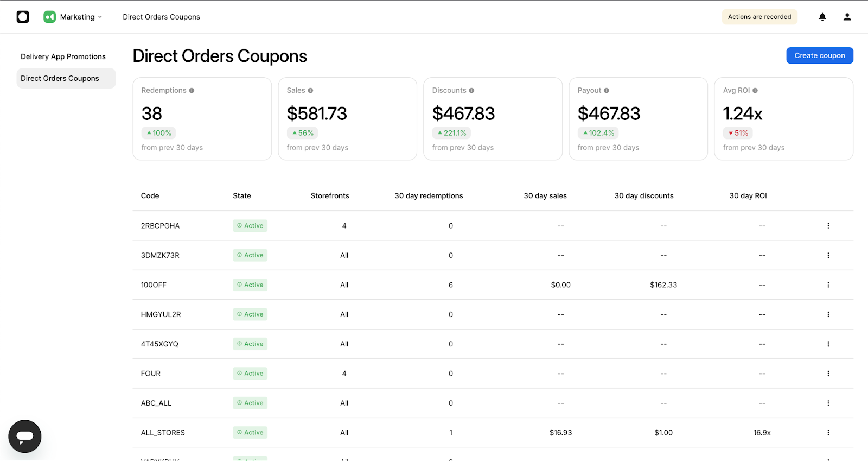Open actions menu for coupon 100OFF
Image resolution: width=868 pixels, height=461 pixels.
828,285
